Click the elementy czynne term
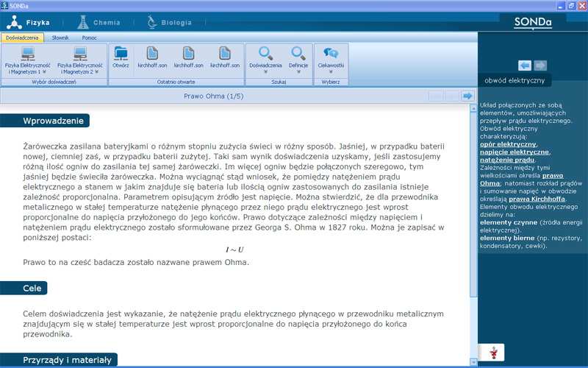Viewport: 588px width, 368px height. 509,223
